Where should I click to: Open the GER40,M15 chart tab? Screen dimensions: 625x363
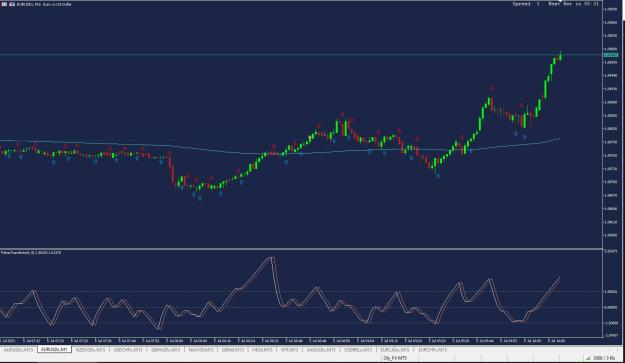233,349
